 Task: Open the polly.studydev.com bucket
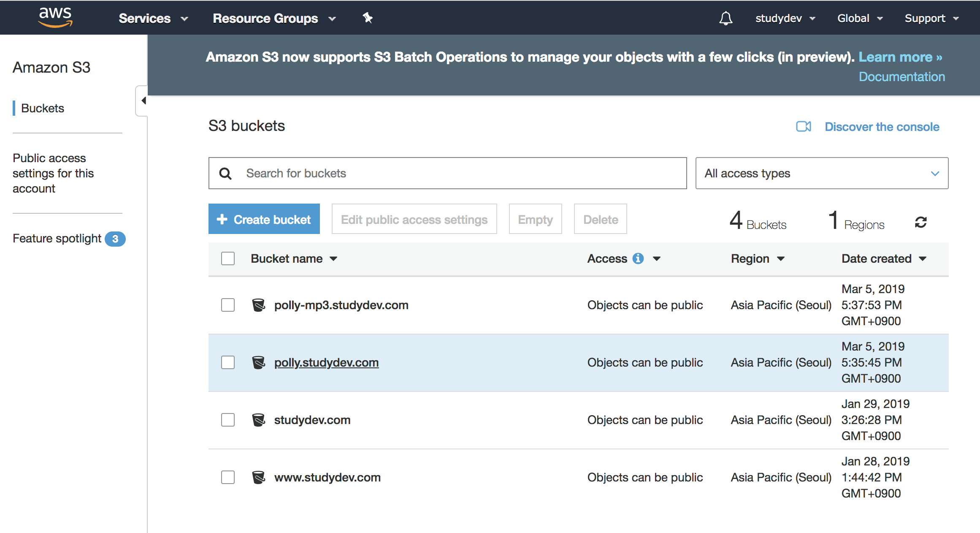pyautogui.click(x=326, y=362)
